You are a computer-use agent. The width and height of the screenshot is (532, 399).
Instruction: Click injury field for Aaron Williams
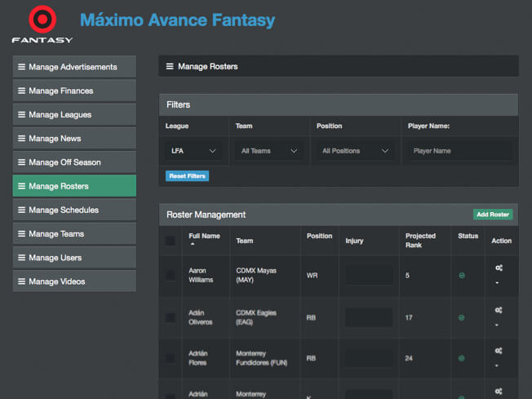369,276
